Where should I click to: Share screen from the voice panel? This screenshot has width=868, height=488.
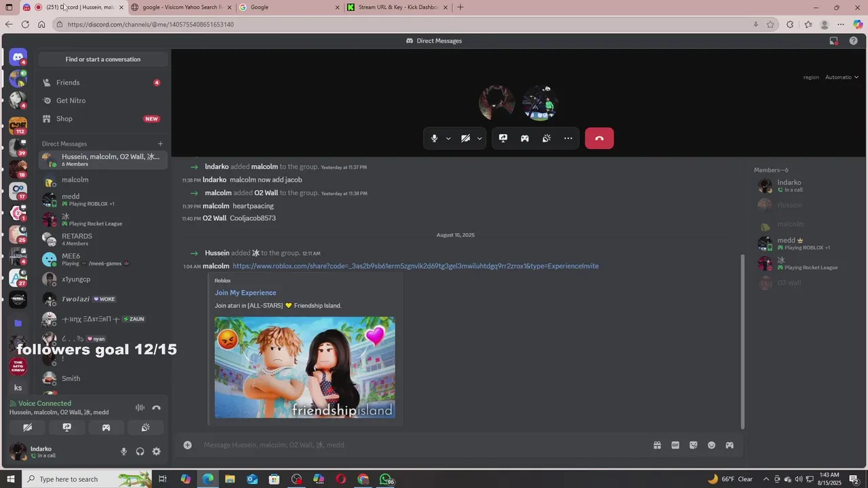66,428
